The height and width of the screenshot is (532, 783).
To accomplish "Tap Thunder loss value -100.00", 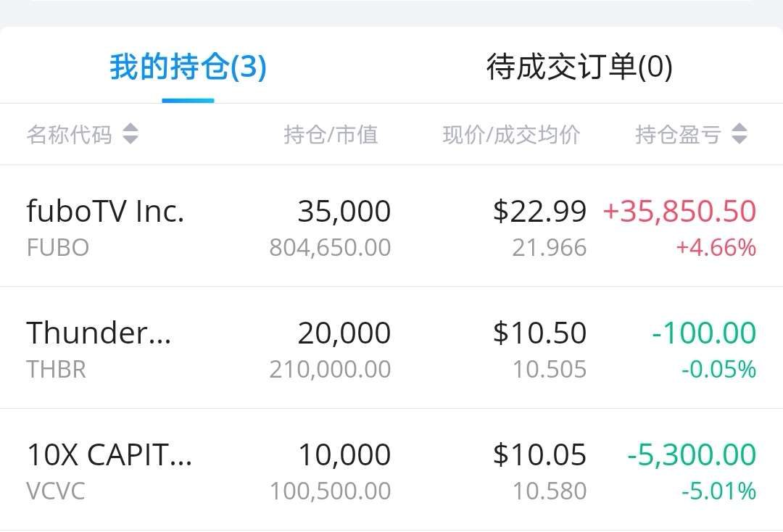I will click(704, 333).
